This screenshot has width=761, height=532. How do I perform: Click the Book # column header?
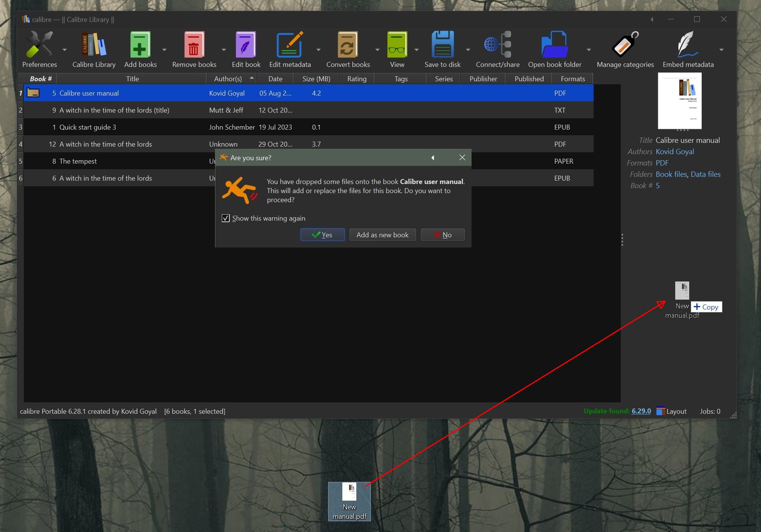40,79
